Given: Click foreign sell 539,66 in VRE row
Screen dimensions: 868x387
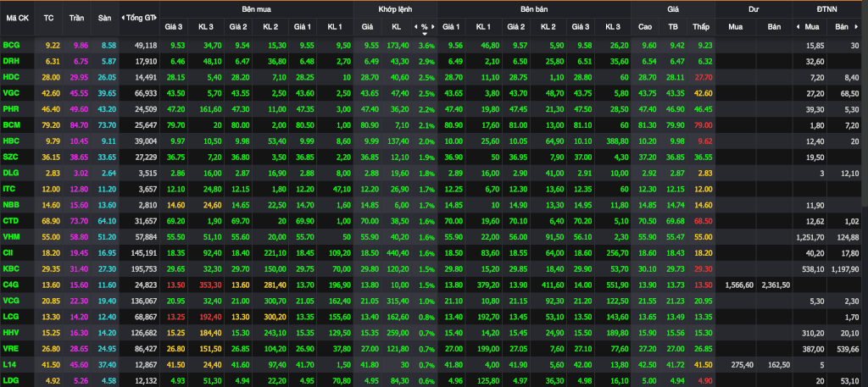Looking at the screenshot, I should click(x=849, y=350).
